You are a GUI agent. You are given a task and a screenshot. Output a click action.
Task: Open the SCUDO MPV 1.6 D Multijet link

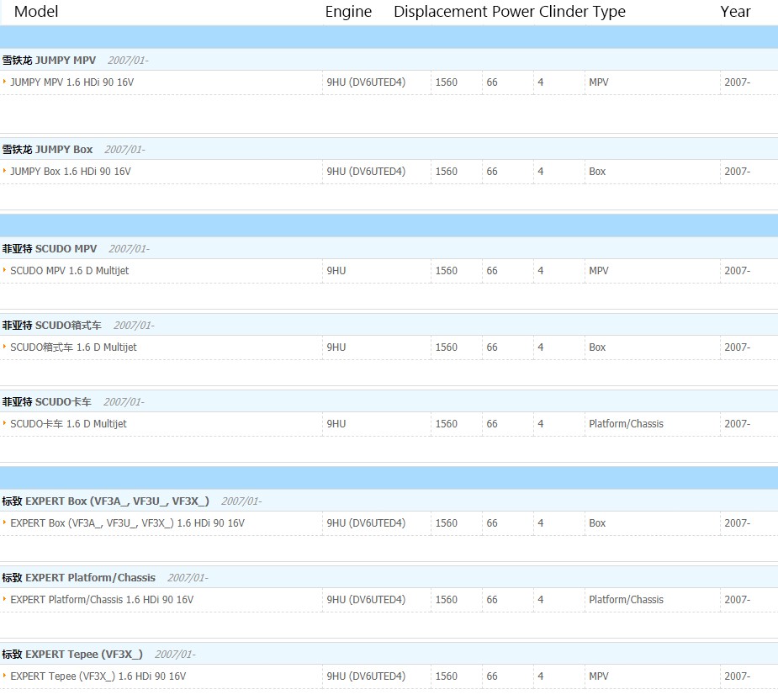69,271
